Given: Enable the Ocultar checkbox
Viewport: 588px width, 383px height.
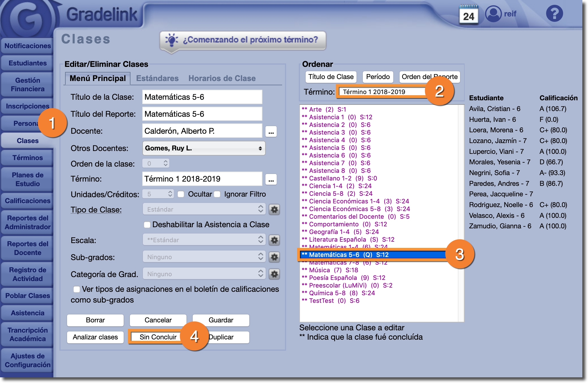Looking at the screenshot, I should (x=181, y=194).
